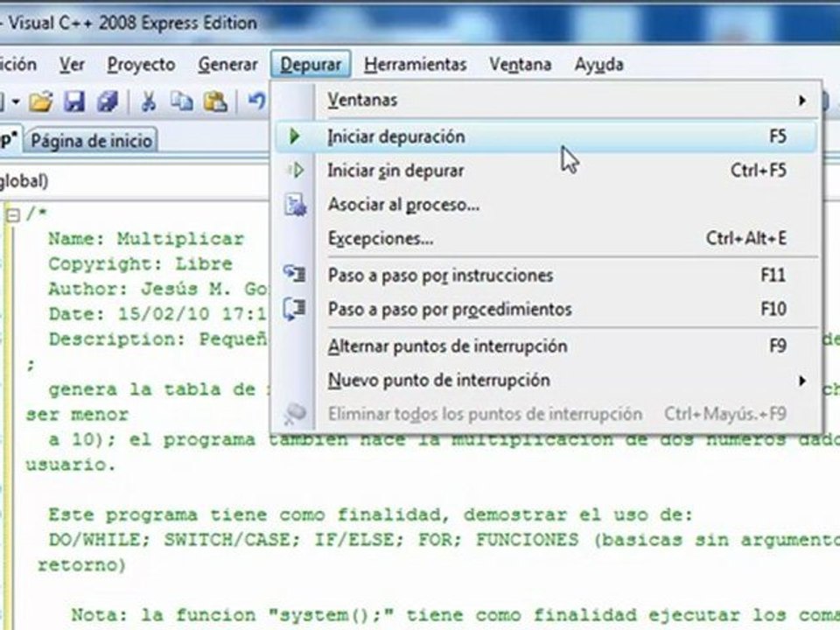Screen dimensions: 840x630
Task: Open the Proyecto menu
Action: click(142, 64)
